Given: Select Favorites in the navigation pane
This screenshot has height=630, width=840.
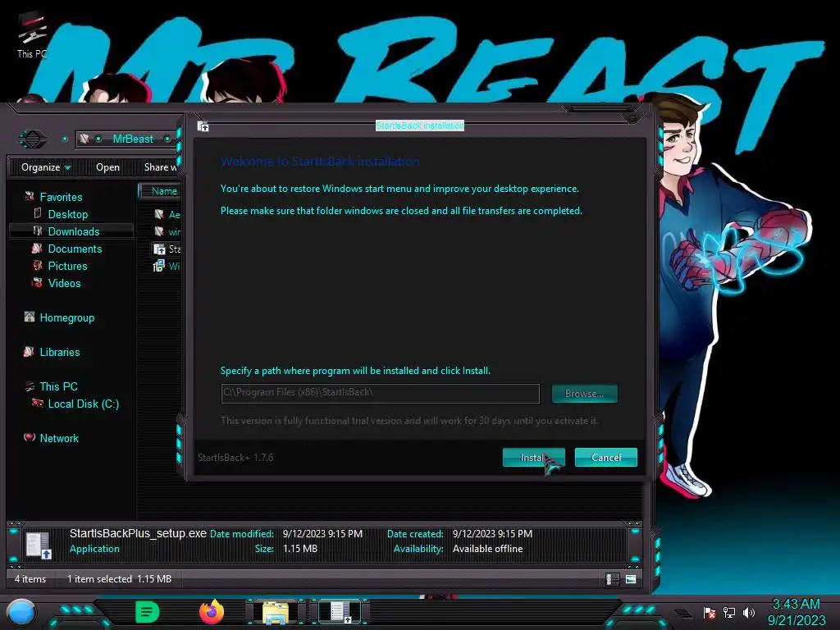Looking at the screenshot, I should click(x=61, y=197).
